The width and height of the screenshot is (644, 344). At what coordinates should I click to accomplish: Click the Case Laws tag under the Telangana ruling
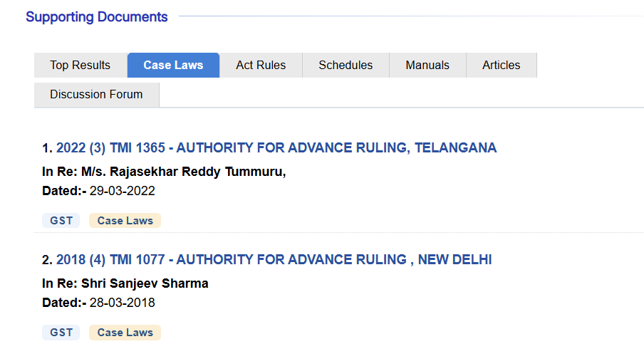[125, 221]
